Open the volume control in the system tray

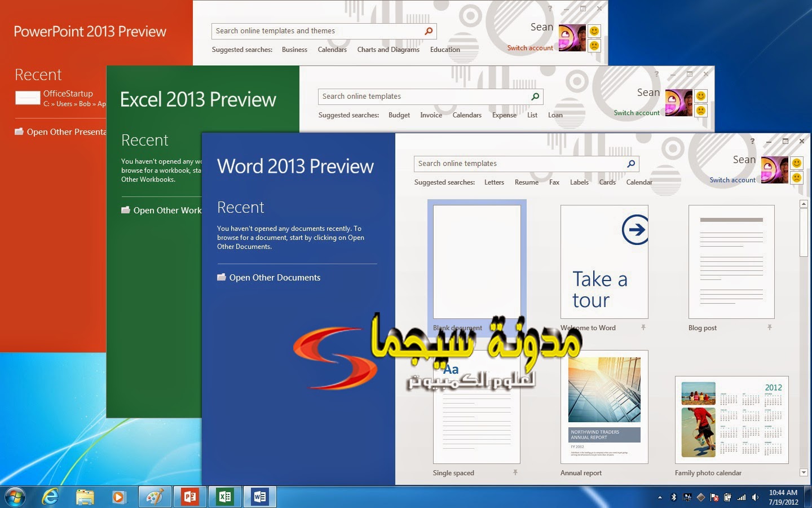[x=756, y=497]
